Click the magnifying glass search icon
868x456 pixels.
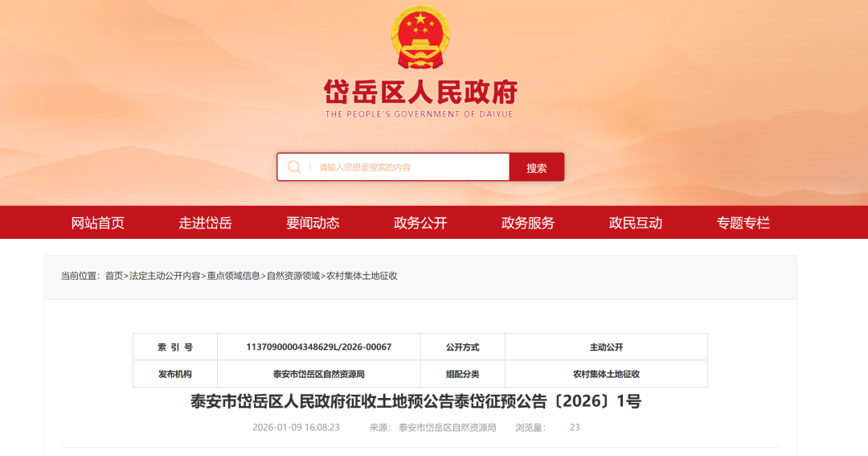tap(295, 167)
